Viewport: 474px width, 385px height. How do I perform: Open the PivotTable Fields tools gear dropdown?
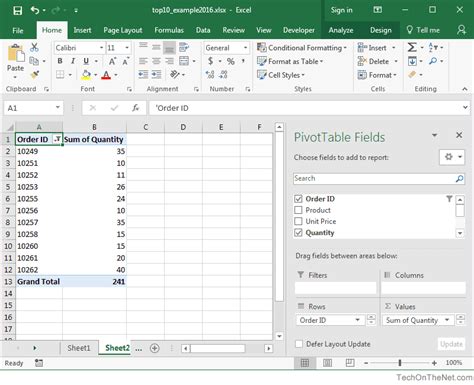pos(452,157)
